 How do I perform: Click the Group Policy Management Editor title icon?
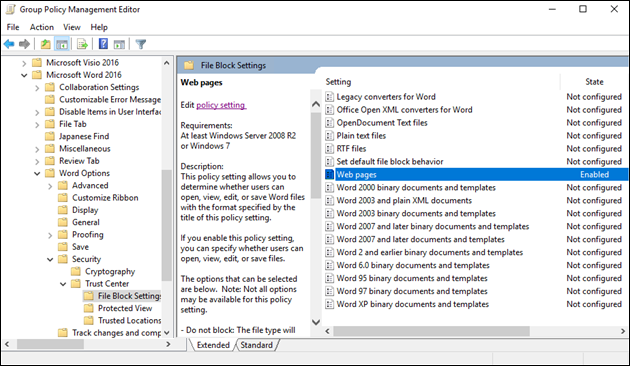[10, 9]
